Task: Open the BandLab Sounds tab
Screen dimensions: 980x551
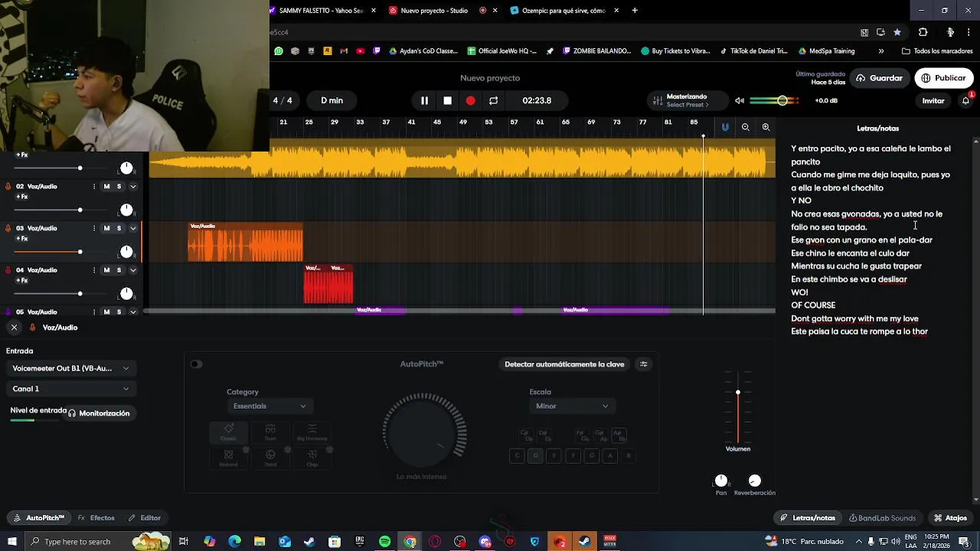Action: click(x=882, y=518)
